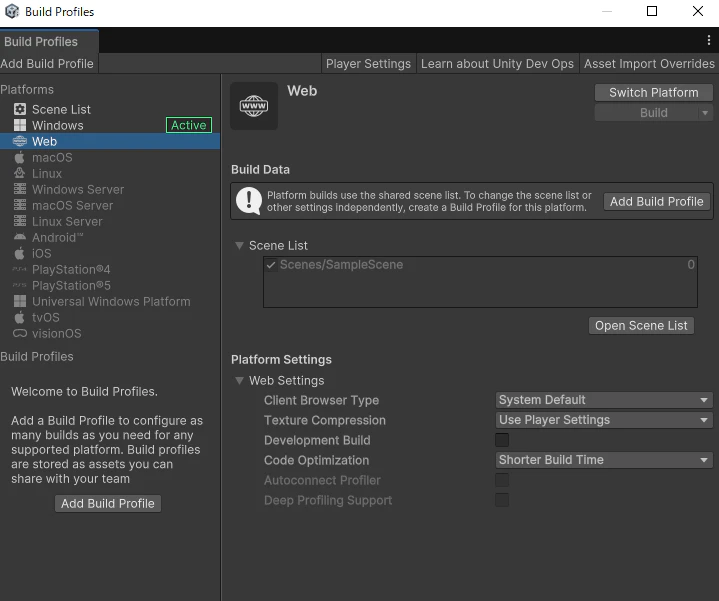This screenshot has height=601, width=719.
Task: Click the Scenes/SampleScene entry text
Action: pyautogui.click(x=342, y=265)
